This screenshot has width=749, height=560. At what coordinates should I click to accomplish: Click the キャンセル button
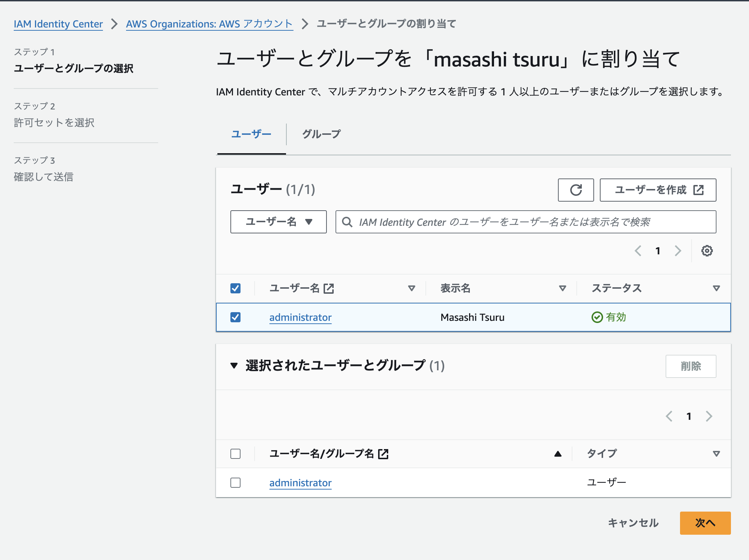coord(633,523)
